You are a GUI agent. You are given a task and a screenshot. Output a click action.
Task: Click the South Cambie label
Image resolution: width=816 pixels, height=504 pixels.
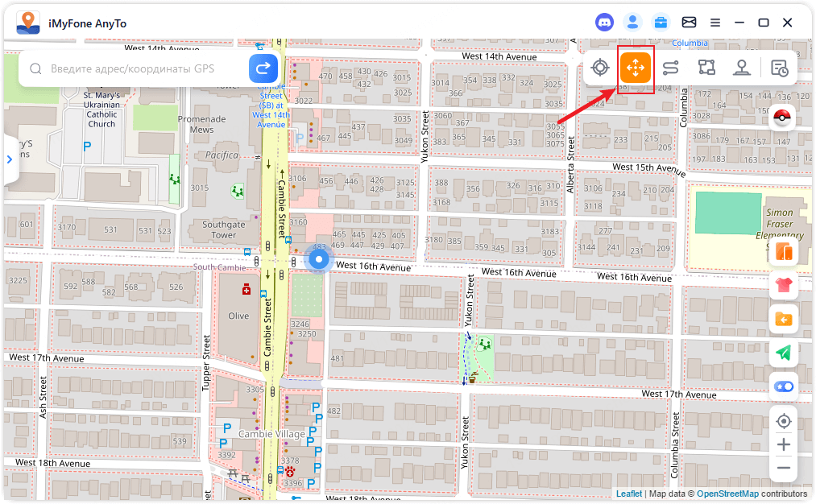click(x=220, y=267)
